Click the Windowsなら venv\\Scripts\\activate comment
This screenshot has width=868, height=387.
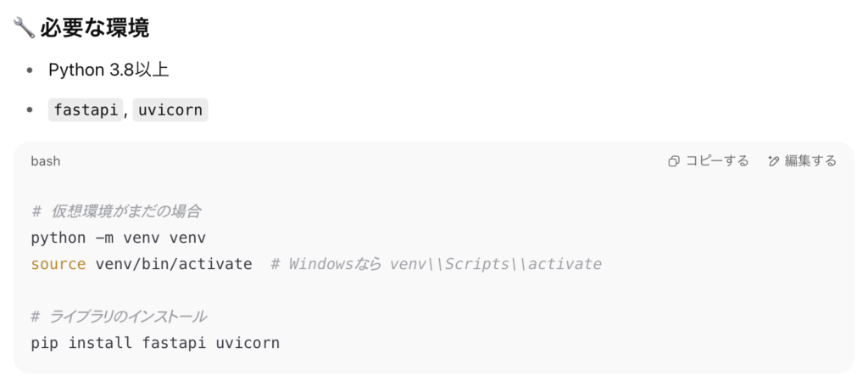click(x=437, y=265)
